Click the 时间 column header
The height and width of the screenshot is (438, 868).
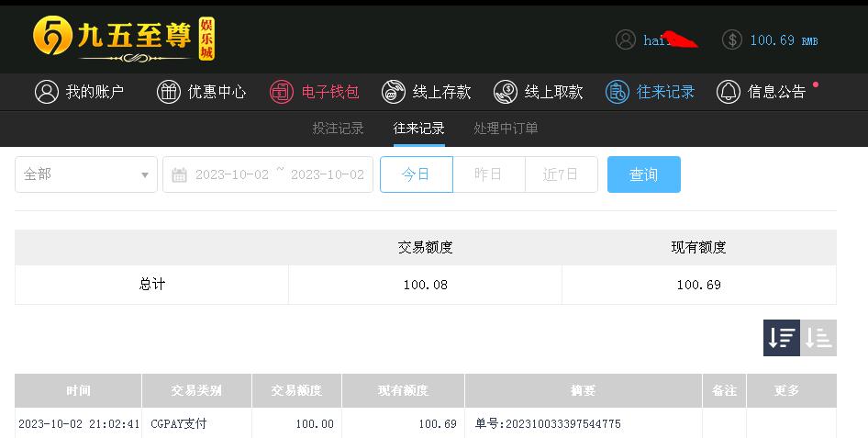pos(78,390)
